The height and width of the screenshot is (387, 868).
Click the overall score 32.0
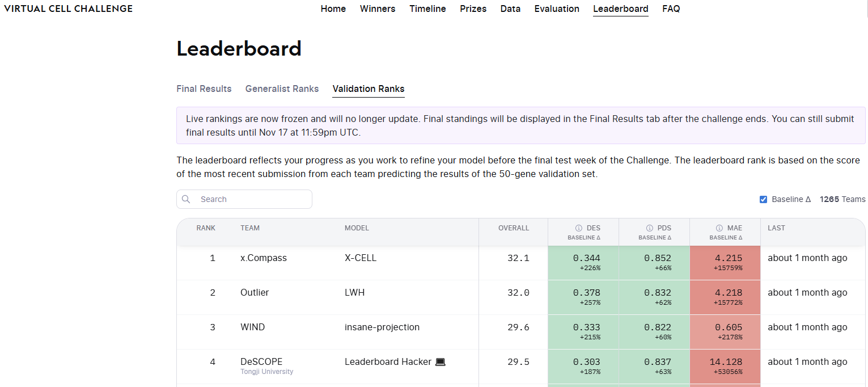(x=518, y=293)
